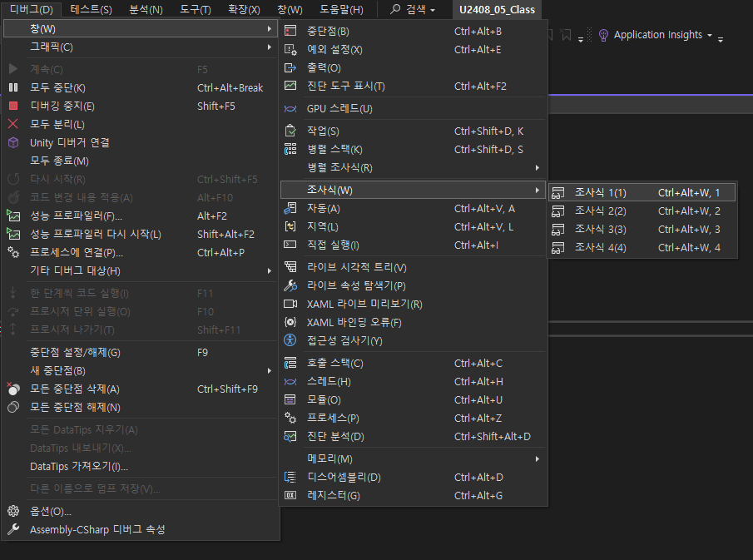Expand the 창(W) submenu arrow
This screenshot has width=753, height=560.
[x=269, y=29]
